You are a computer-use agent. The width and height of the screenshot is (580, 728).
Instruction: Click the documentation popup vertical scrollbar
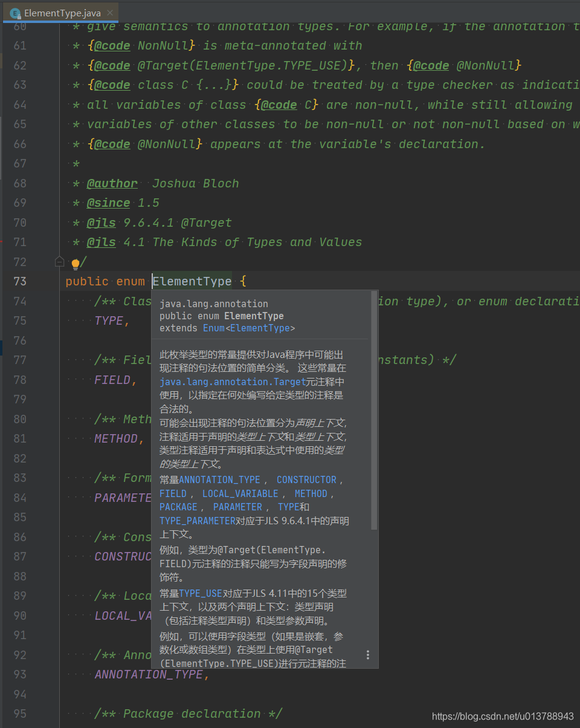(374, 412)
